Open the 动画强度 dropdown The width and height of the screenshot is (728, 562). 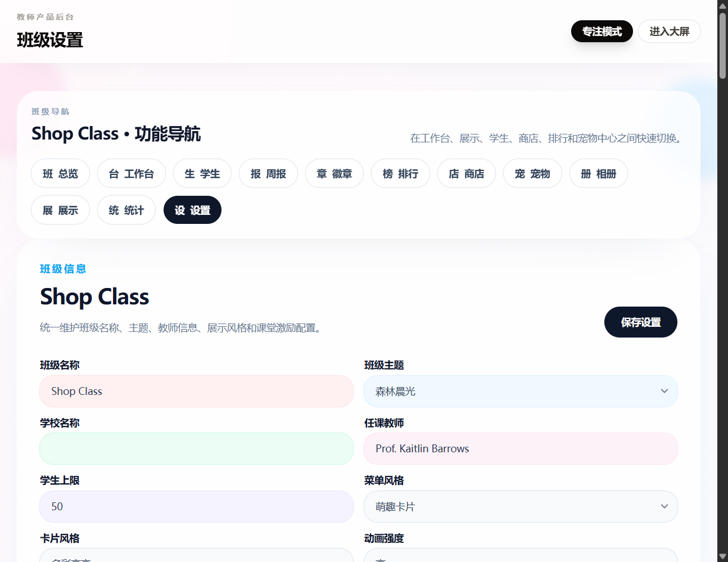click(521, 557)
